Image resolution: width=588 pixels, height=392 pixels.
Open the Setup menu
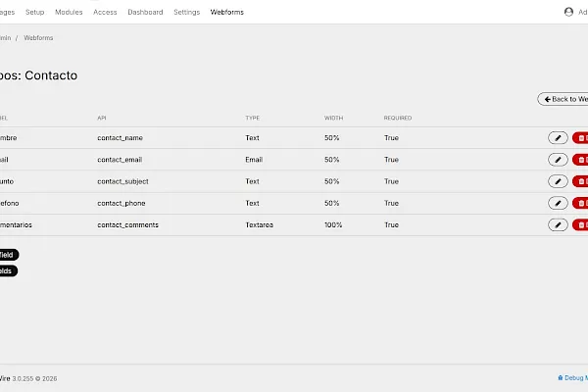[35, 12]
